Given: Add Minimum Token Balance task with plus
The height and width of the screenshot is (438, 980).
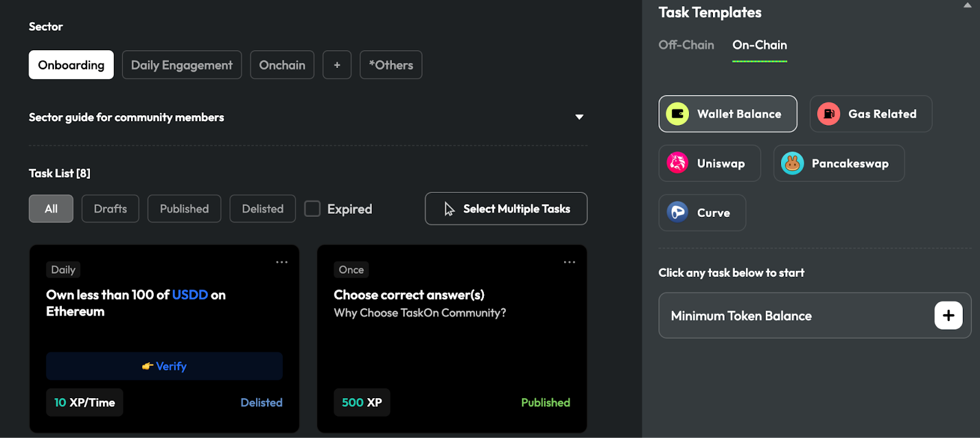Looking at the screenshot, I should 948,315.
